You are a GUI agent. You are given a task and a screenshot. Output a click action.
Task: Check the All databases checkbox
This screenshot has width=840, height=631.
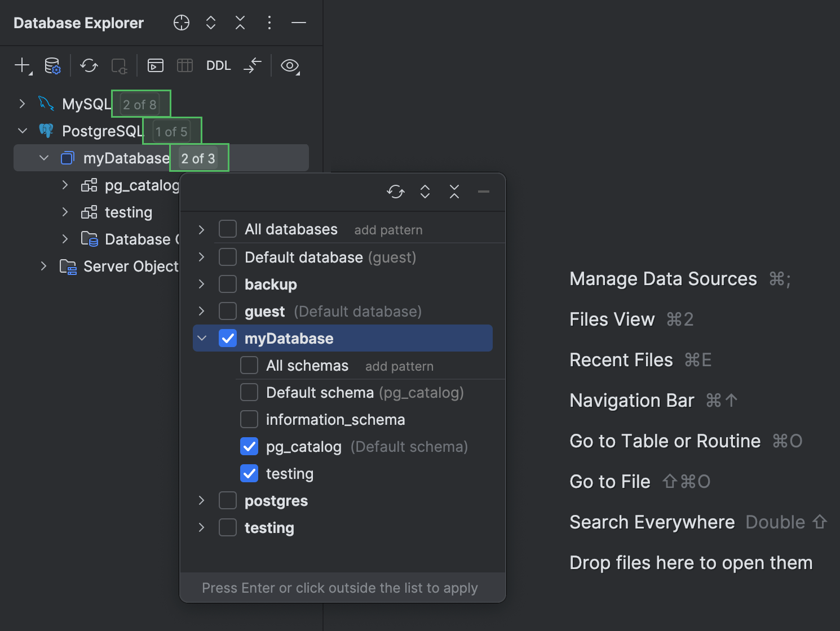(x=227, y=229)
